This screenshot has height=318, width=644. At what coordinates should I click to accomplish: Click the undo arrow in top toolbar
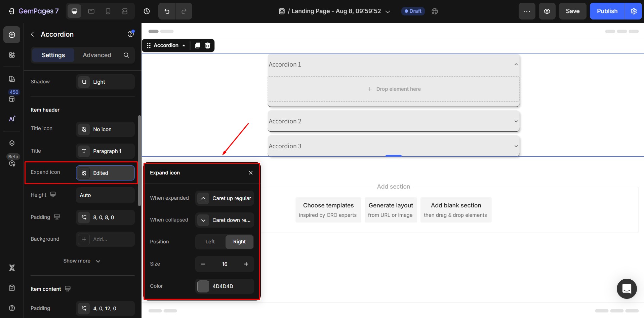coord(167,11)
